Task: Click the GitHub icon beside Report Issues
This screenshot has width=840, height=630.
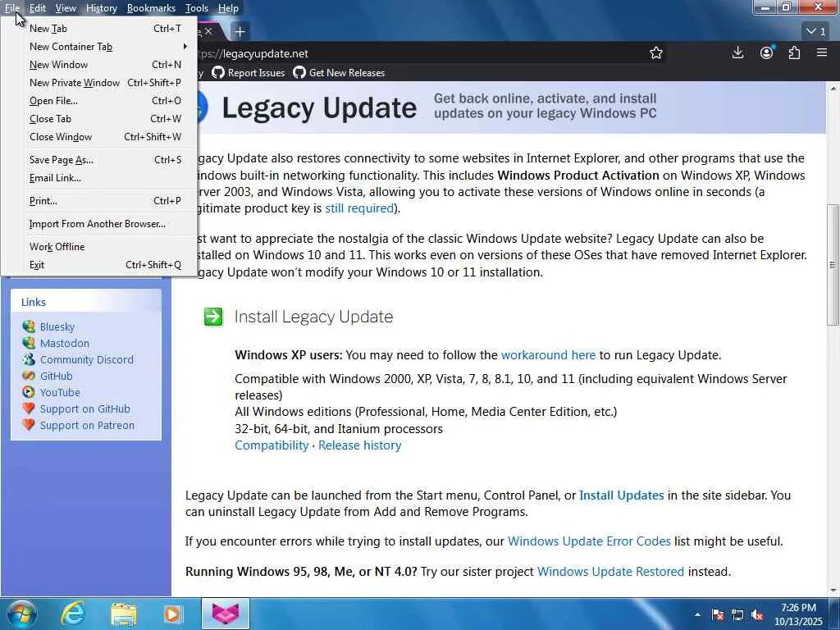Action: [217, 72]
